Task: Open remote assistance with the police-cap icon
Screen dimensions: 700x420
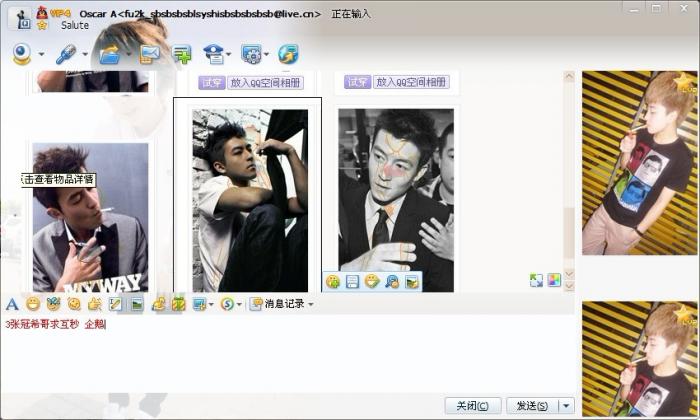Action: (x=214, y=54)
